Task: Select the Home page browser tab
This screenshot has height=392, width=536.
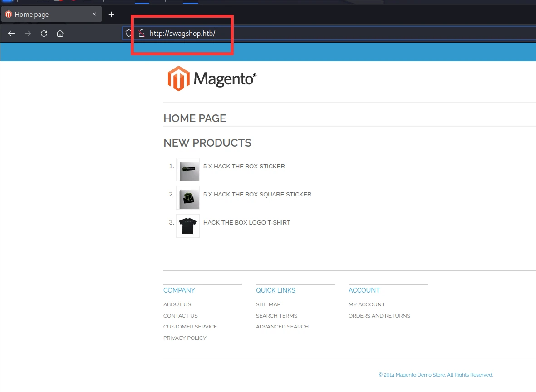Action: coord(51,15)
